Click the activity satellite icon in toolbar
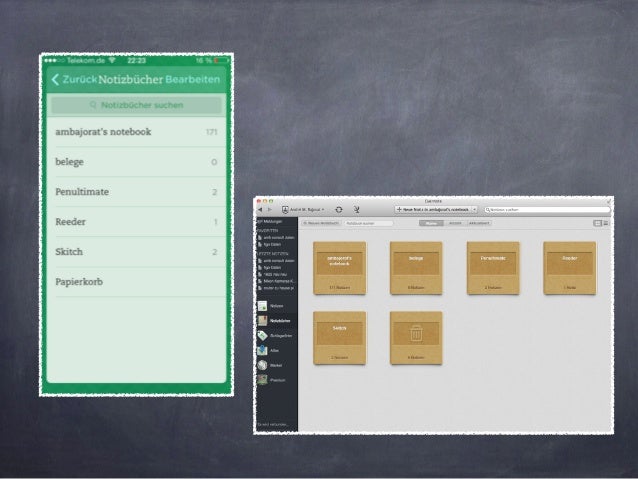Screen dimensions: 638x479 (356, 210)
